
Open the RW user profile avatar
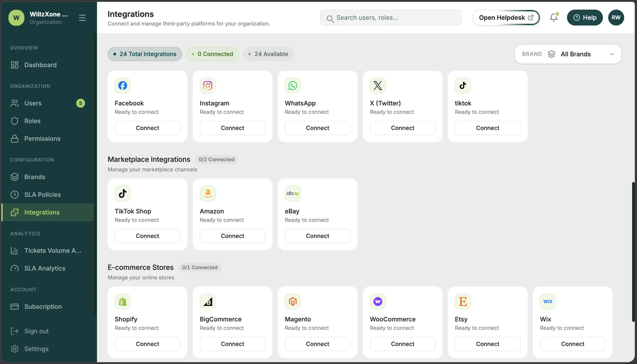coord(616,18)
